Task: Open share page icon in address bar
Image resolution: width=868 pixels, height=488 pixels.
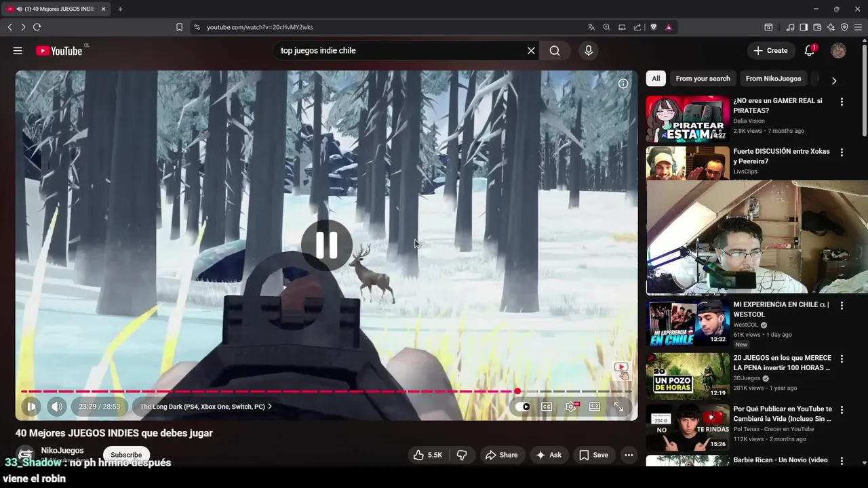Action: tap(637, 27)
